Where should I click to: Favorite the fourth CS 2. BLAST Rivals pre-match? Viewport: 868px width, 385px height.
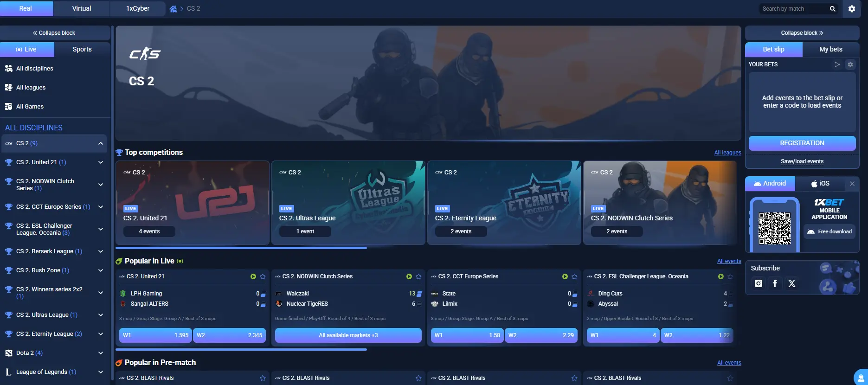(x=730, y=378)
